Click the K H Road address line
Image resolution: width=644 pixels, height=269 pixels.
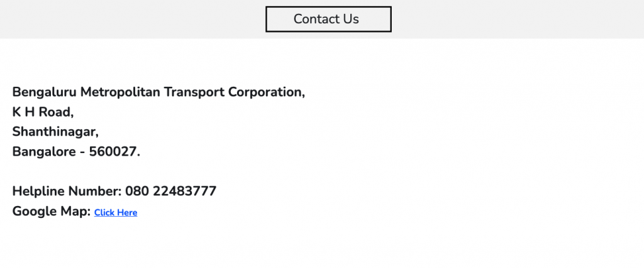coord(43,112)
